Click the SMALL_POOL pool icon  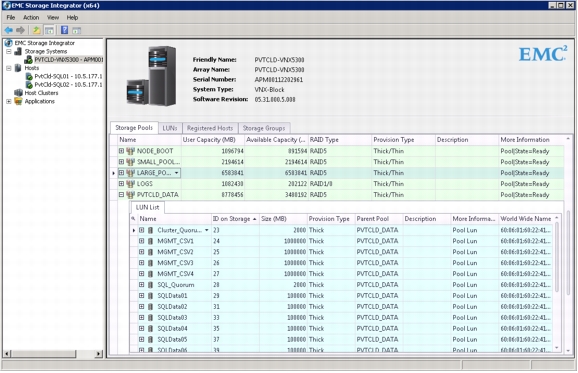click(x=130, y=162)
